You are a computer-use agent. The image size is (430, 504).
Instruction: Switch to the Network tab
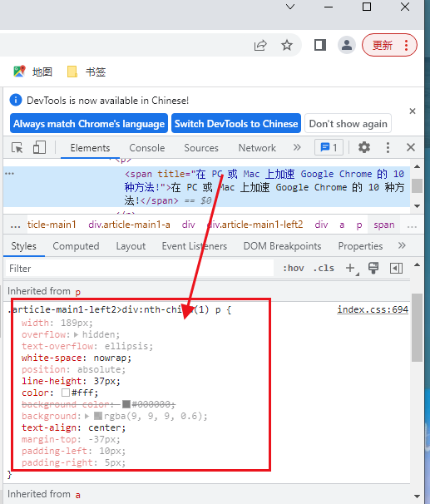257,148
